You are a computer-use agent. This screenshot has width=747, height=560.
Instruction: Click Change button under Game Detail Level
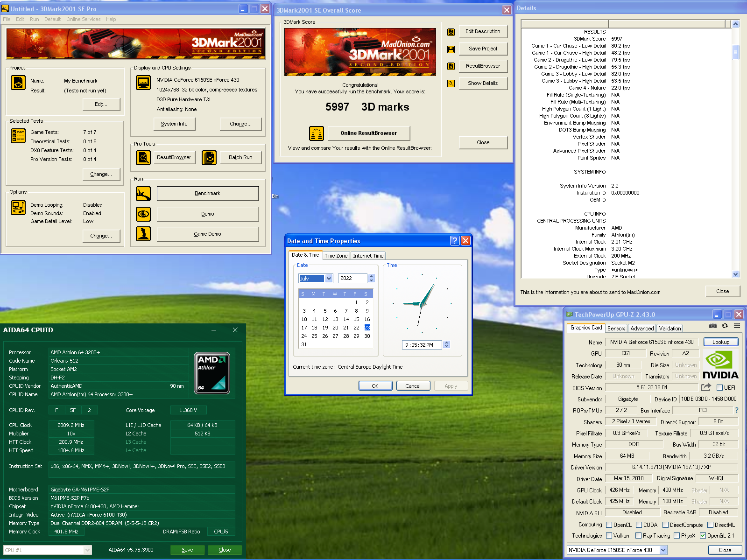click(x=101, y=236)
